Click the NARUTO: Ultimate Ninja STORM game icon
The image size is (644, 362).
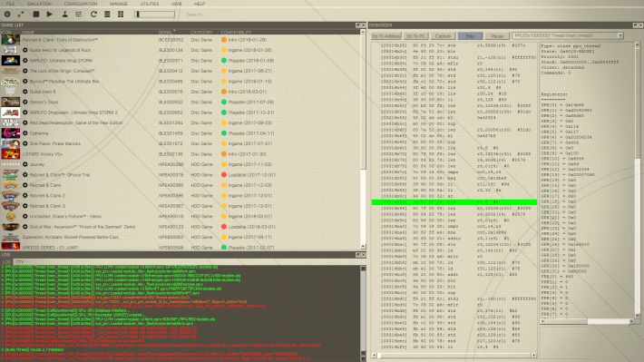coord(10,61)
